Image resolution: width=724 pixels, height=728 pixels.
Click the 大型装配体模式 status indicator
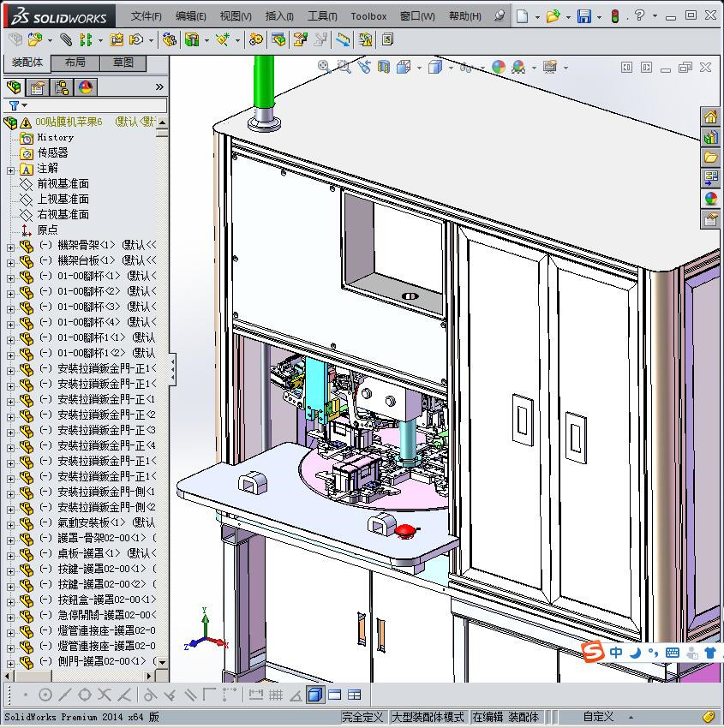428,717
